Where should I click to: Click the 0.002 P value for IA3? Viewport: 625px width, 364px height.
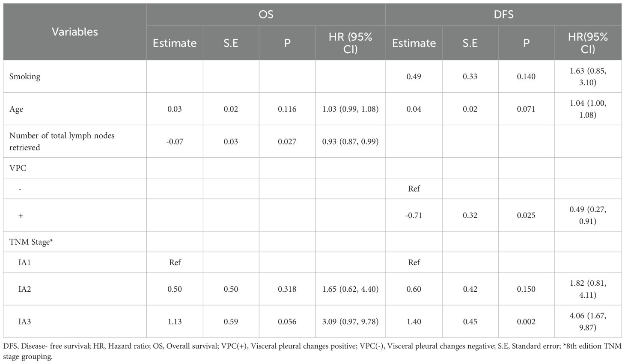[x=526, y=322]
